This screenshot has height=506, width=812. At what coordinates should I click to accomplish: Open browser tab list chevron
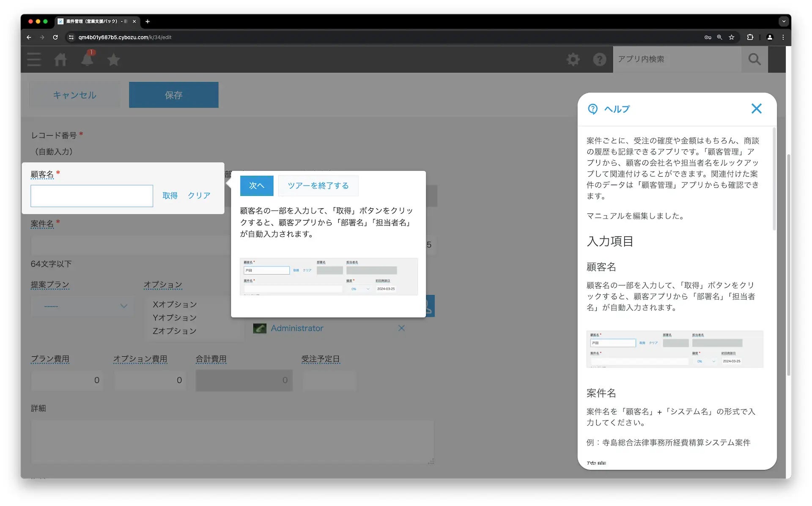[783, 21]
